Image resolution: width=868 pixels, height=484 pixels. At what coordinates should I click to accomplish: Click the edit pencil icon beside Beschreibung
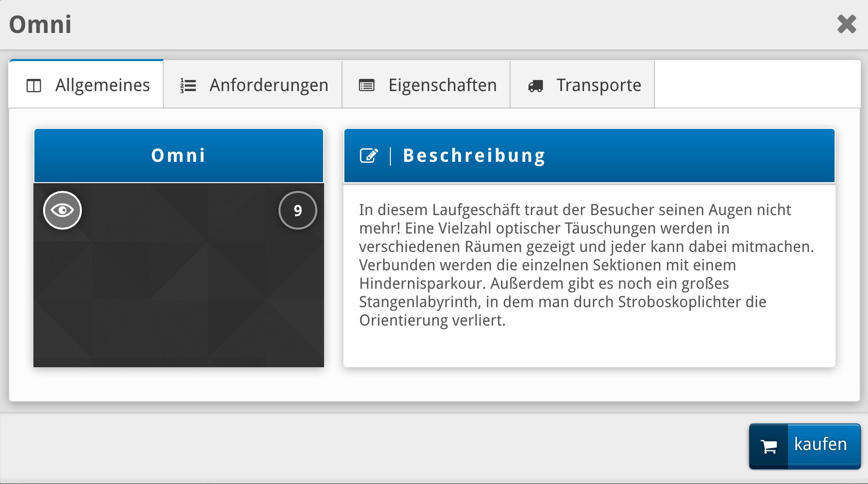(369, 156)
